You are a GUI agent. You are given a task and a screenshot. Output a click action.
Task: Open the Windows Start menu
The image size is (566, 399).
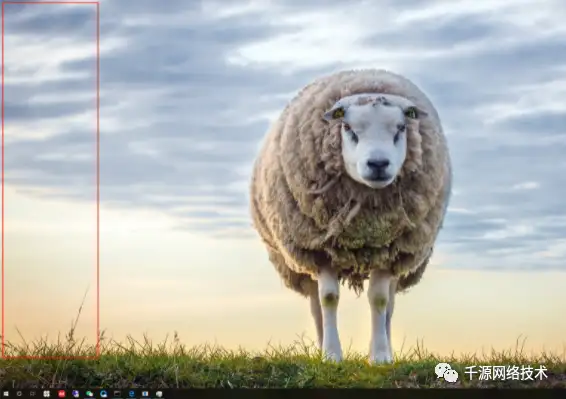click(x=6, y=394)
